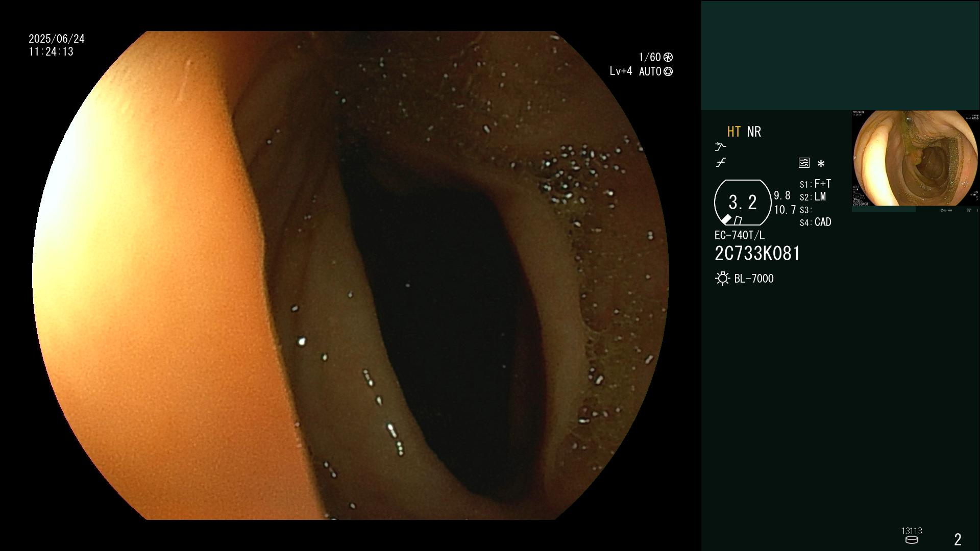Select the empty S3: switch assignment
Image resolution: width=980 pixels, height=551 pixels.
[806, 210]
